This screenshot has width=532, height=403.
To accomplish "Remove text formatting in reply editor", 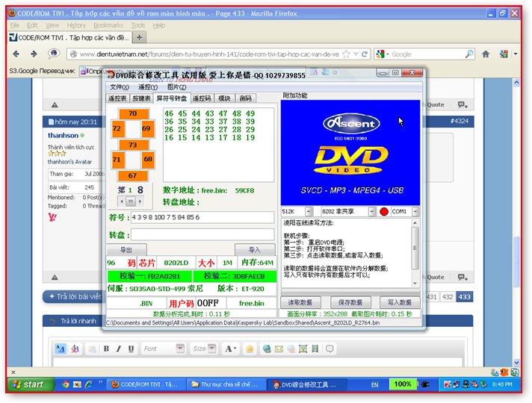I will pos(75,349).
